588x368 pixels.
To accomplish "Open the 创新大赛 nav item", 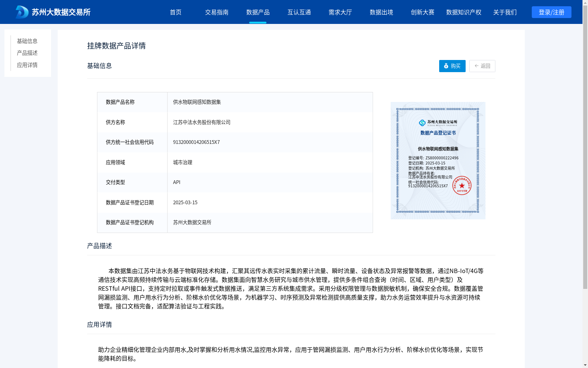I will pyautogui.click(x=423, y=12).
